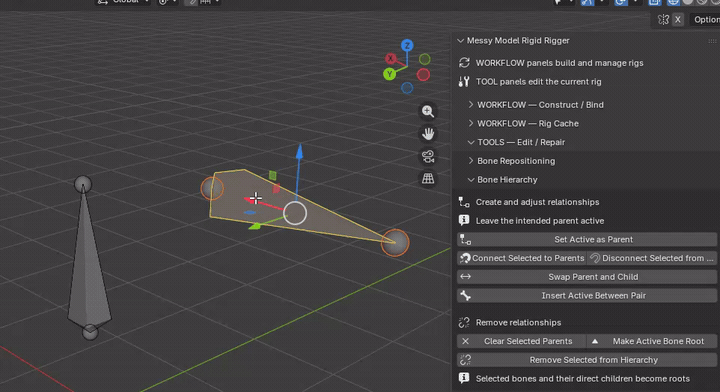The height and width of the screenshot is (392, 720).
Task: Open the Options dropdown in header
Action: (x=705, y=20)
